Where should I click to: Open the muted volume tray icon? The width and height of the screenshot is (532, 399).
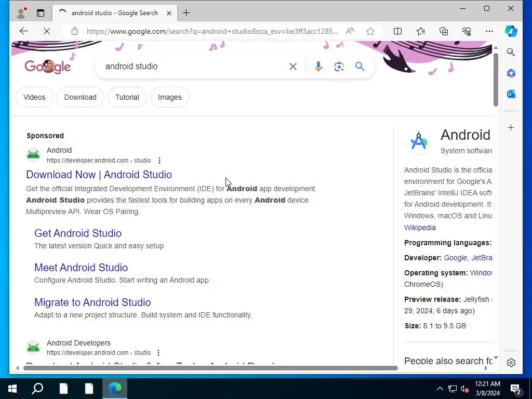click(465, 389)
